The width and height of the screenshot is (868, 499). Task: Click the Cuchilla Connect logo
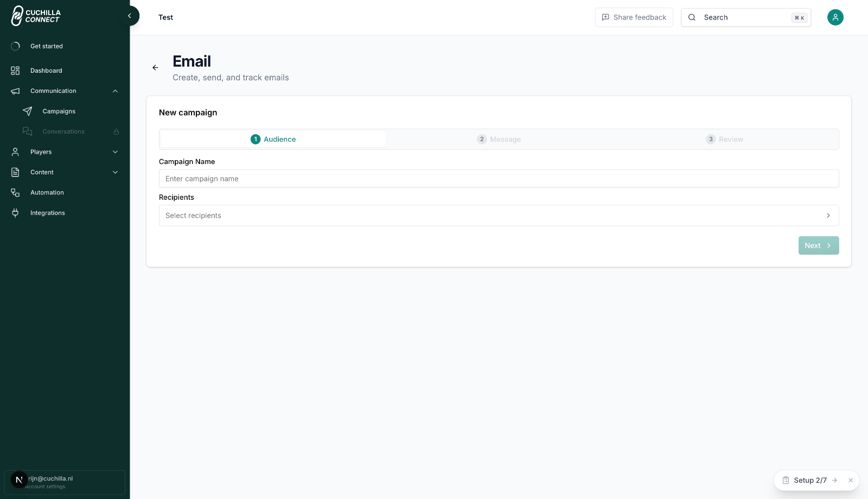pyautogui.click(x=36, y=16)
